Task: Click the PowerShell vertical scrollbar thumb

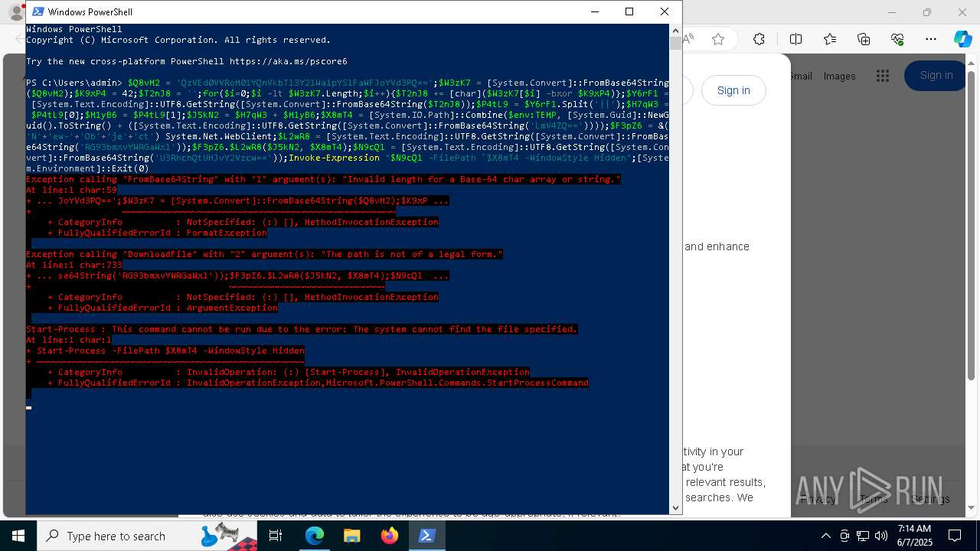Action: click(x=675, y=43)
